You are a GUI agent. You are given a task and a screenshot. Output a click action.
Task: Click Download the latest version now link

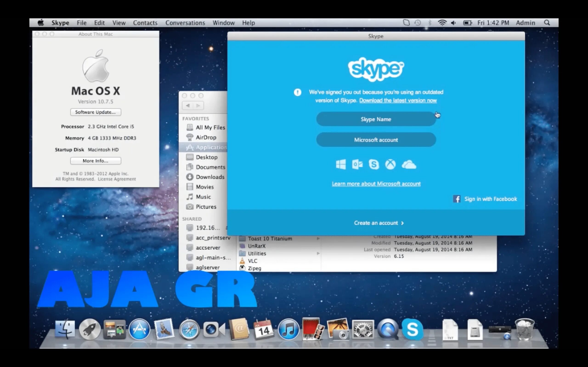[398, 100]
